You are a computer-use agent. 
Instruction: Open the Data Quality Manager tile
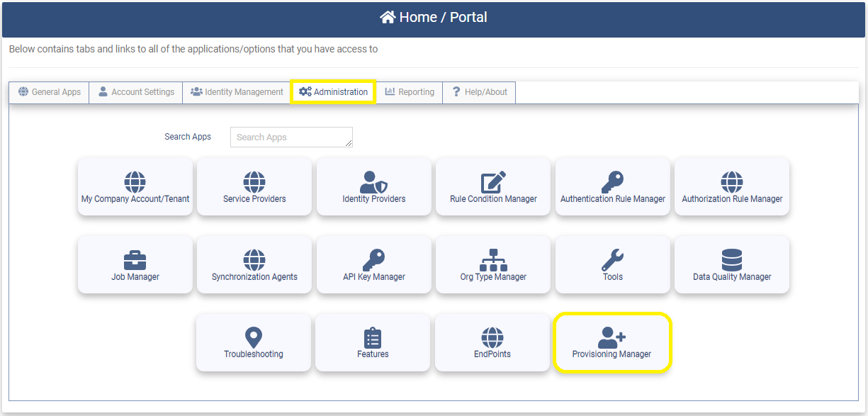click(x=731, y=265)
